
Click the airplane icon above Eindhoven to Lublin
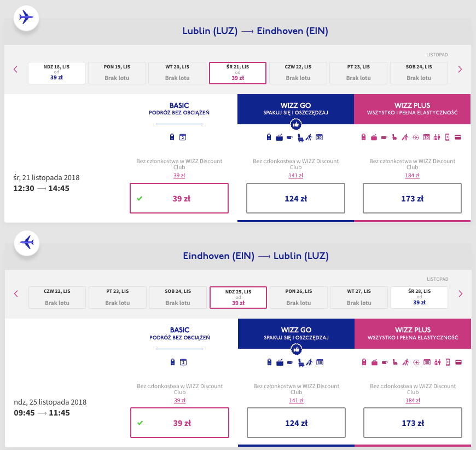26,242
